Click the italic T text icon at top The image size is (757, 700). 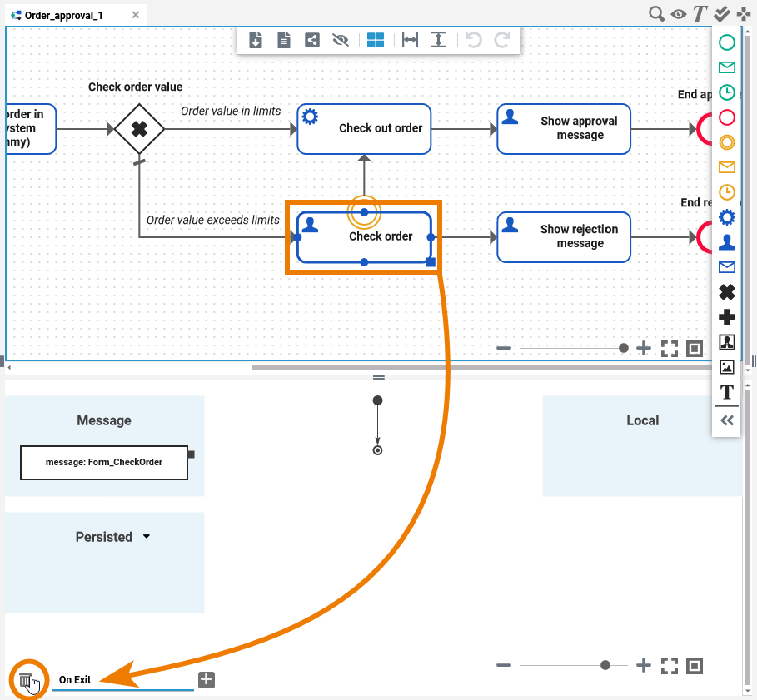coord(700,13)
